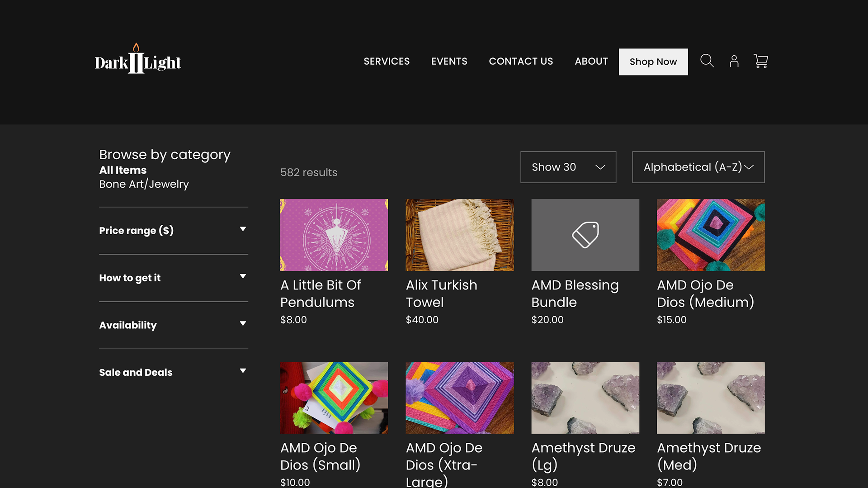
Task: Click the $15.00 price text
Action: (x=671, y=320)
